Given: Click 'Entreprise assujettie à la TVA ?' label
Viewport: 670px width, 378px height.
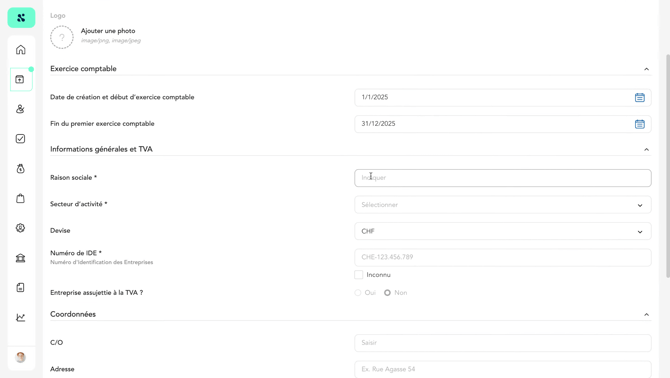Looking at the screenshot, I should click(x=97, y=293).
